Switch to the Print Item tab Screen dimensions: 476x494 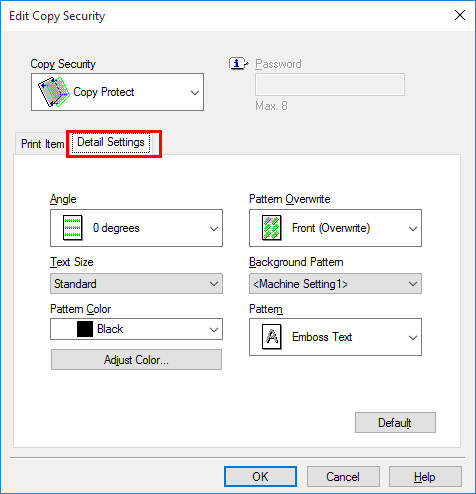point(42,144)
